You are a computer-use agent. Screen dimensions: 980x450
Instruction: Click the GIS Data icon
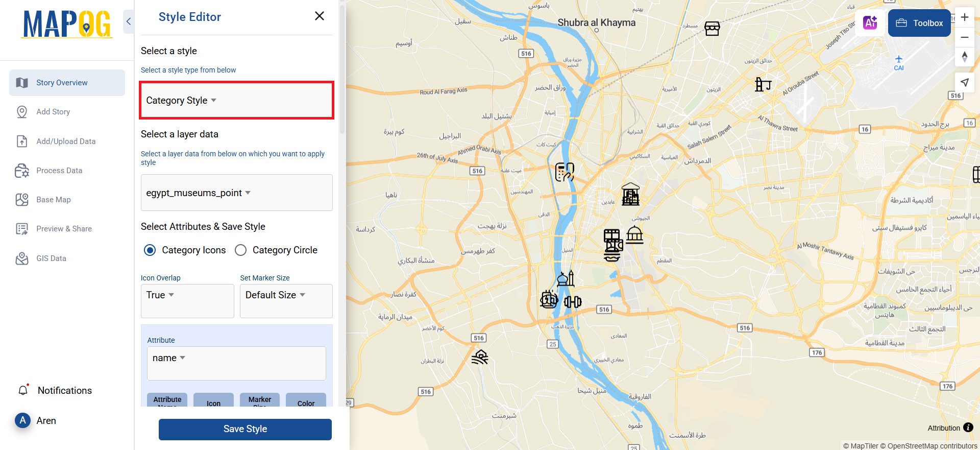pyautogui.click(x=22, y=258)
